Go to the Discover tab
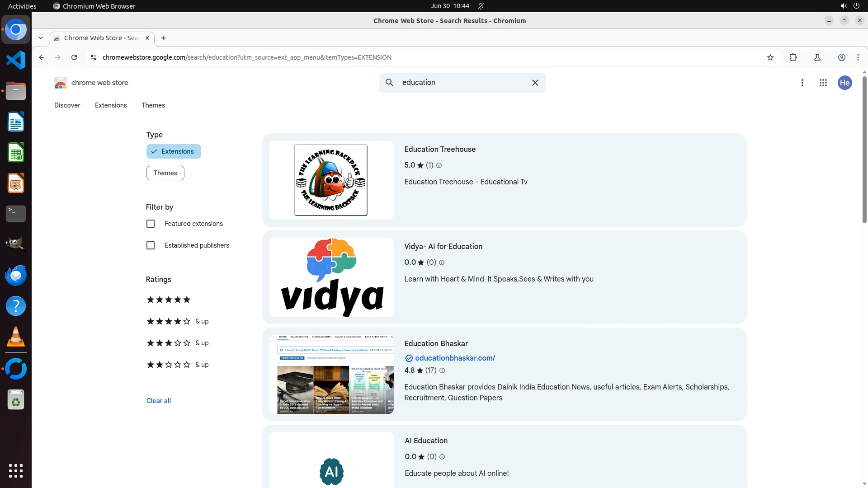 67,105
